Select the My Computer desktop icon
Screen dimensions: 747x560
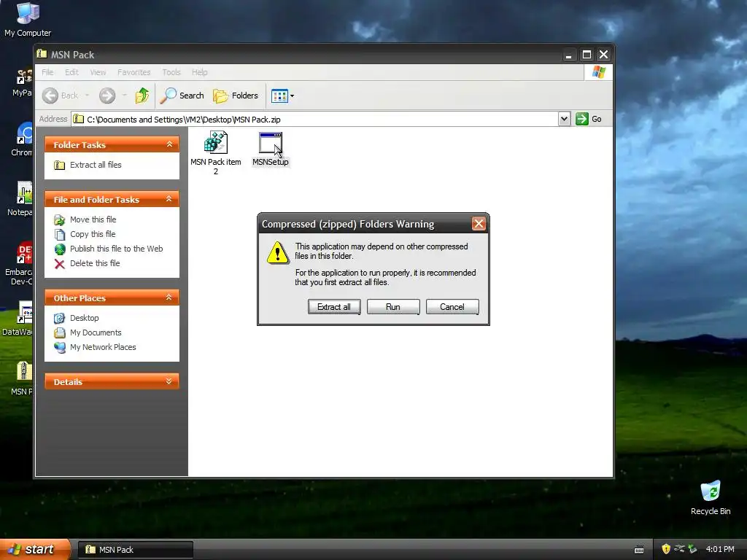[x=28, y=20]
